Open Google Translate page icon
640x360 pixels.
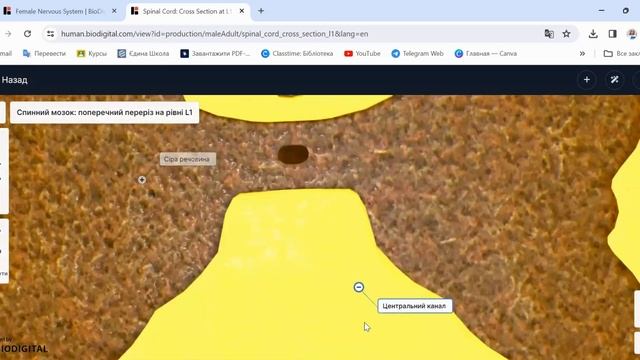tap(549, 34)
